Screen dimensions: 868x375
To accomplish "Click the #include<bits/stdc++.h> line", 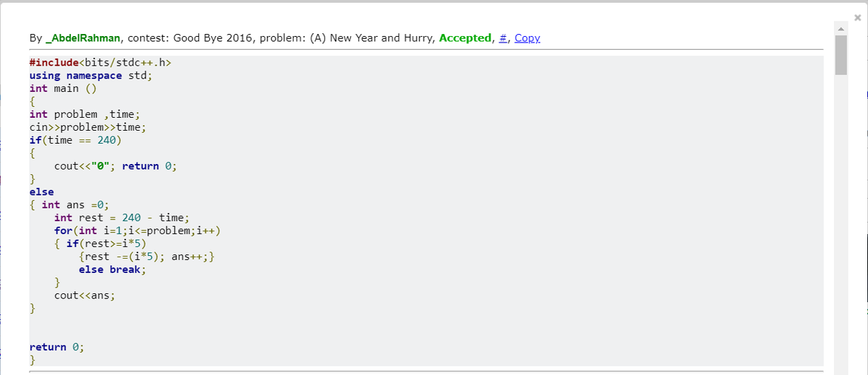I will click(x=101, y=62).
